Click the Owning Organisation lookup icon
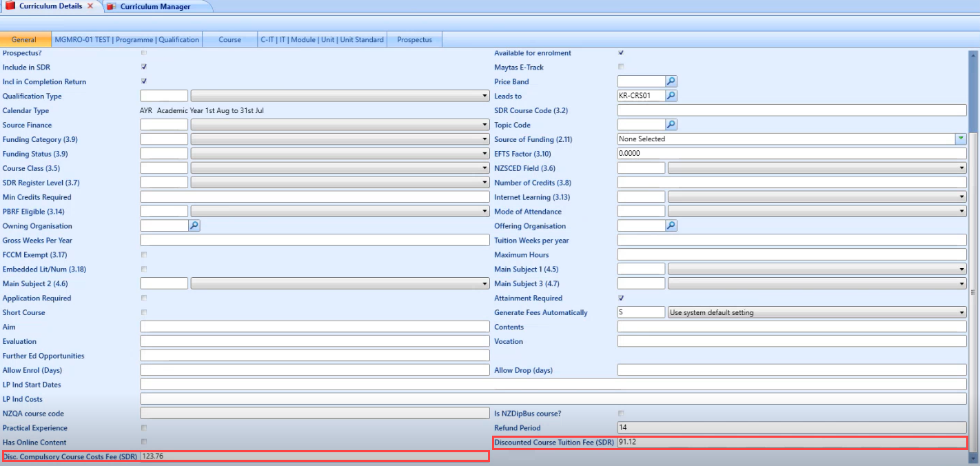This screenshot has height=466, width=980. pos(194,225)
